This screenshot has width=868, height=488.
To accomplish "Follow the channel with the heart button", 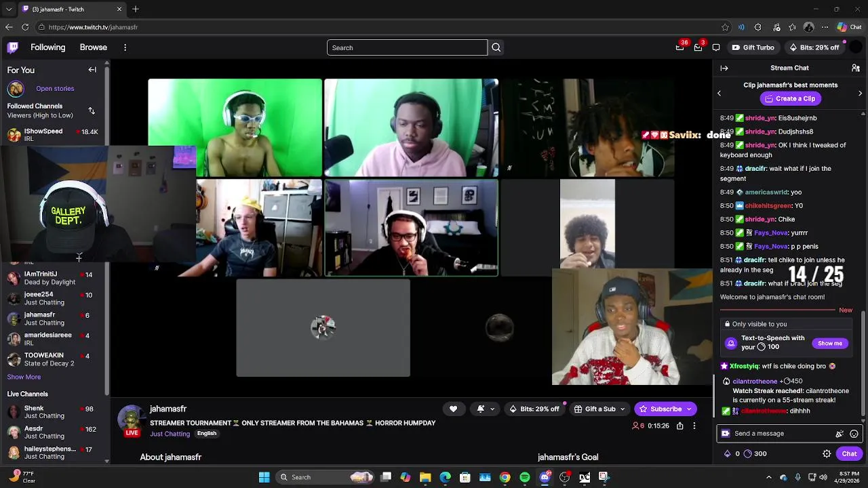I will 453,409.
